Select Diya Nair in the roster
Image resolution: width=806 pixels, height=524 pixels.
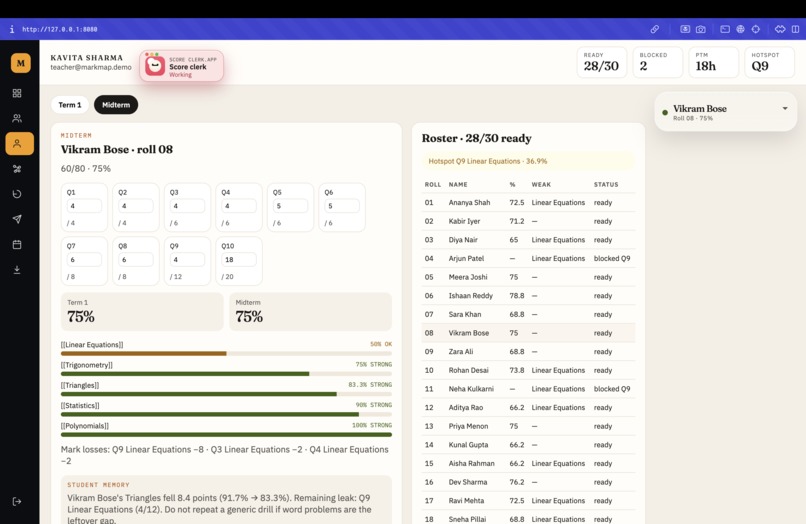point(528,240)
